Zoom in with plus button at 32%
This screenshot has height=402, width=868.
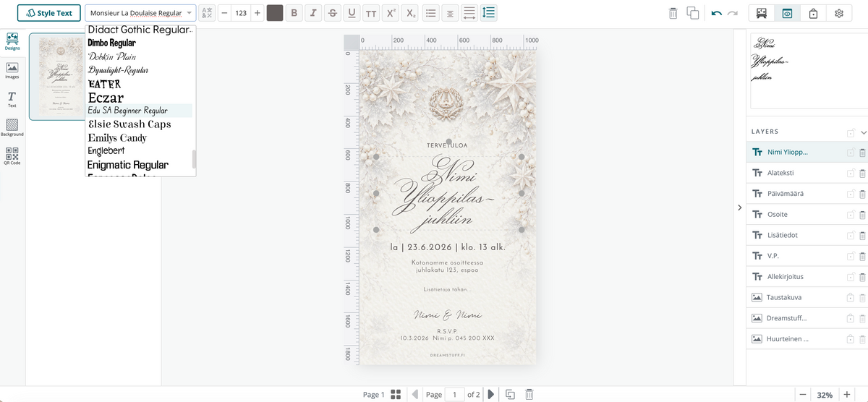coord(847,395)
